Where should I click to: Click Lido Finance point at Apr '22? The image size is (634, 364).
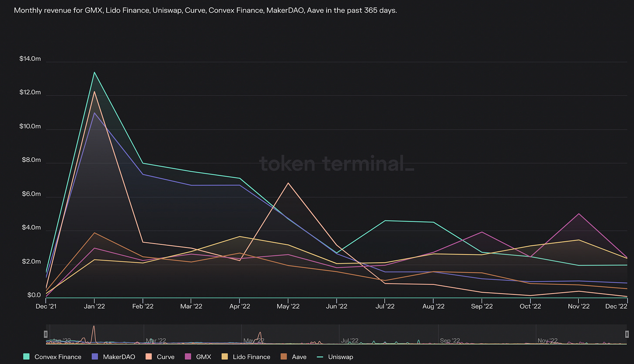239,237
